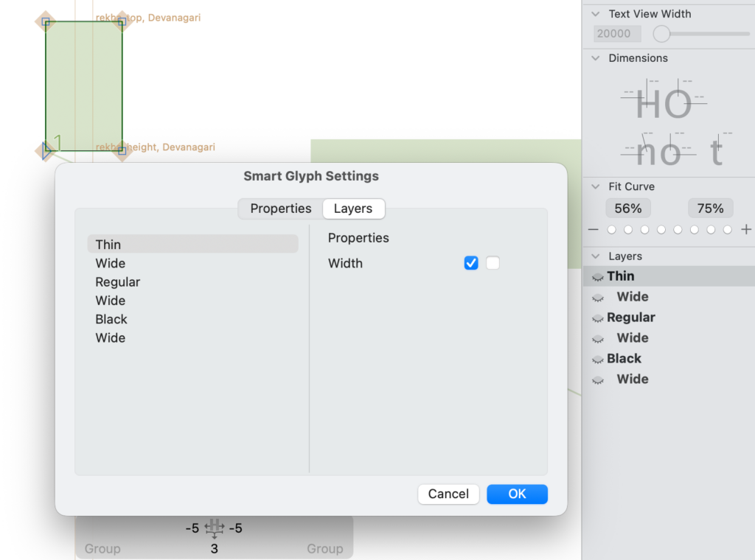This screenshot has width=755, height=560.
Task: Click the HO dimensions diagram
Action: coord(664,99)
